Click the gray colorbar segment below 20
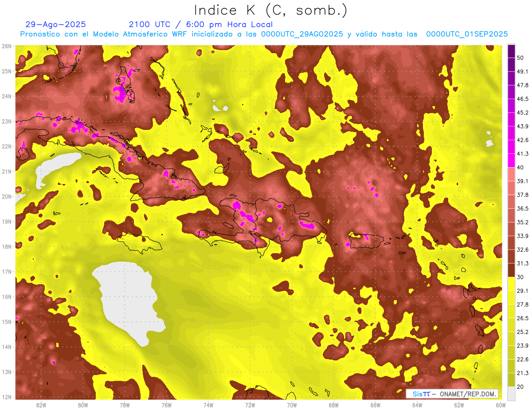Image resolution: width=532 pixels, height=411 pixels. pos(511,394)
